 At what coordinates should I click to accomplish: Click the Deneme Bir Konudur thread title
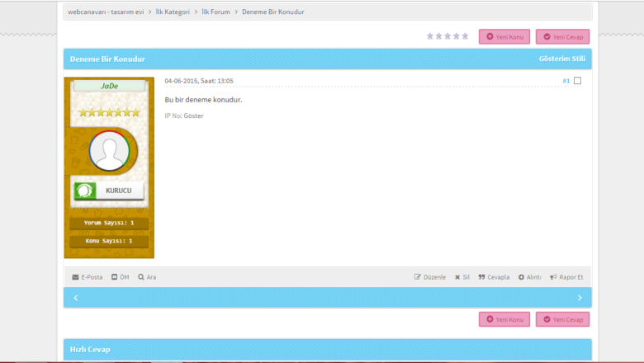(x=107, y=59)
